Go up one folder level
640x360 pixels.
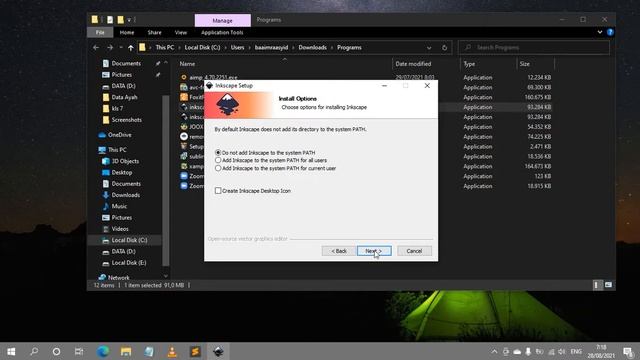131,48
